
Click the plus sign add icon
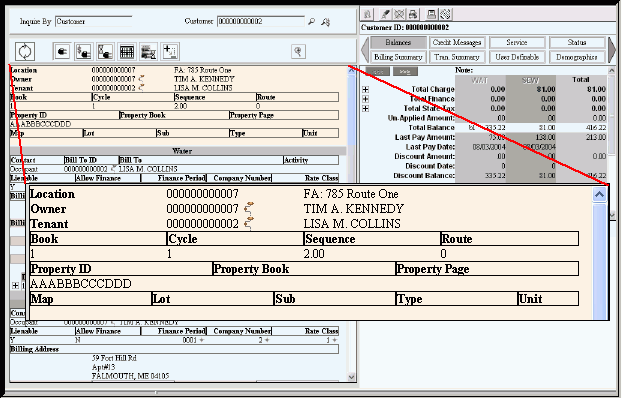point(170,52)
